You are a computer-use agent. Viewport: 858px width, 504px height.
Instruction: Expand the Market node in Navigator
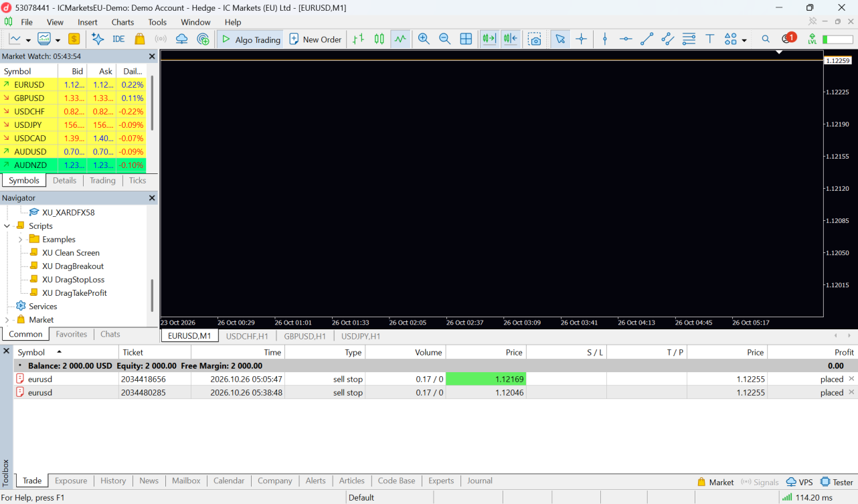(7, 320)
